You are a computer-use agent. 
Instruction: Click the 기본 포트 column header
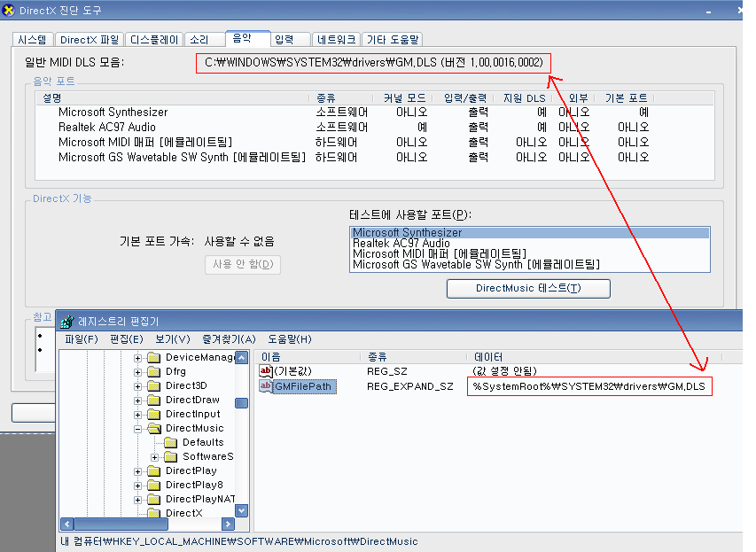point(626,98)
